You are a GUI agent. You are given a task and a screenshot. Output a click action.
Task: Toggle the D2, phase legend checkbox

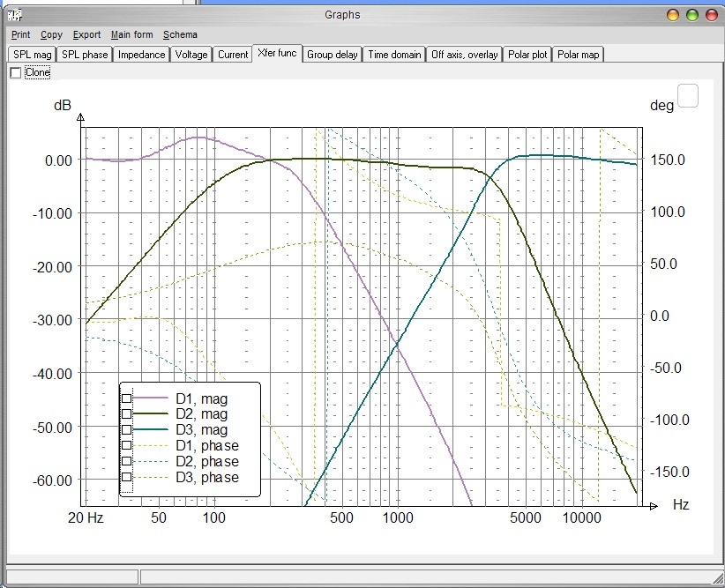[x=126, y=461]
